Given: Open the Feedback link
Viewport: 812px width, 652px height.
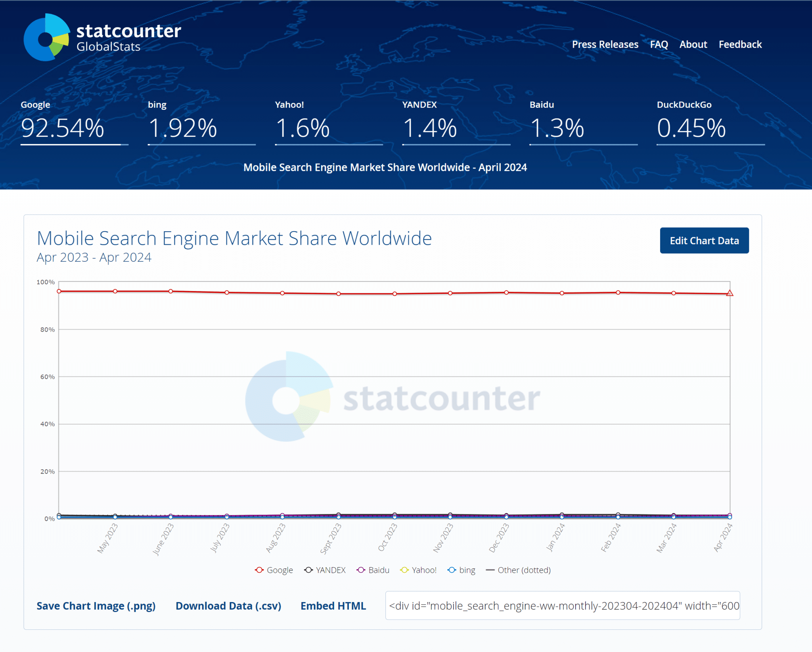Looking at the screenshot, I should coord(740,44).
